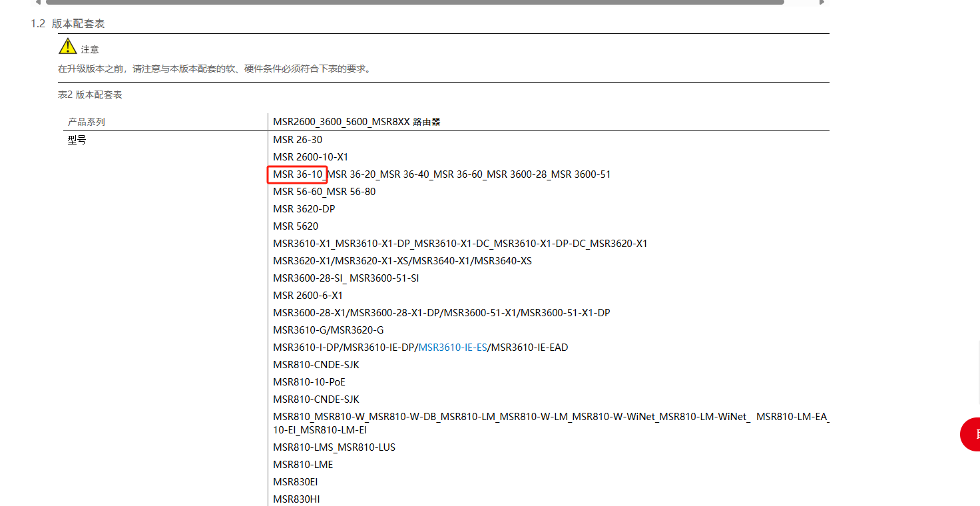Viewport: 980px width, 506px height.
Task: Click the "MSR 26-30" model entry
Action: pos(298,140)
